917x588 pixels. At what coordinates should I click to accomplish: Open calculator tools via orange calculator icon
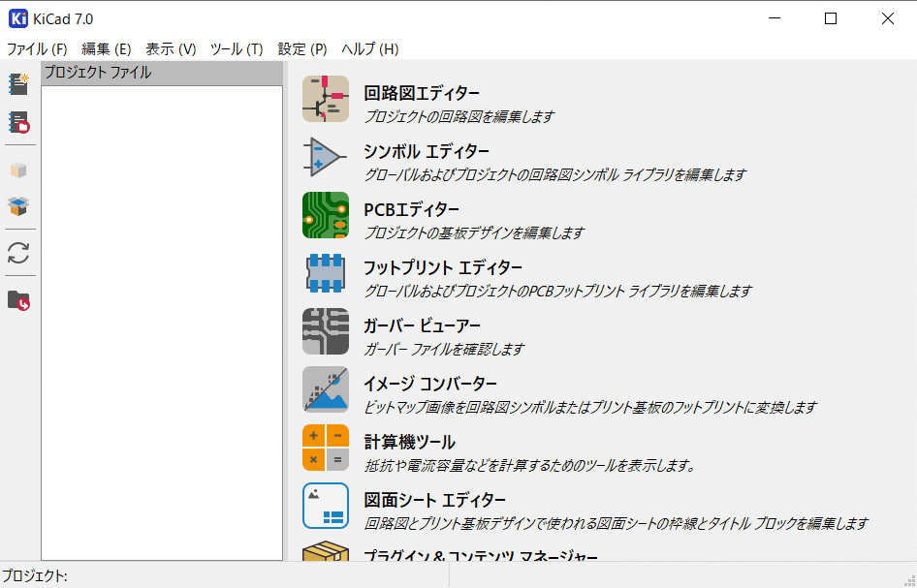326,448
